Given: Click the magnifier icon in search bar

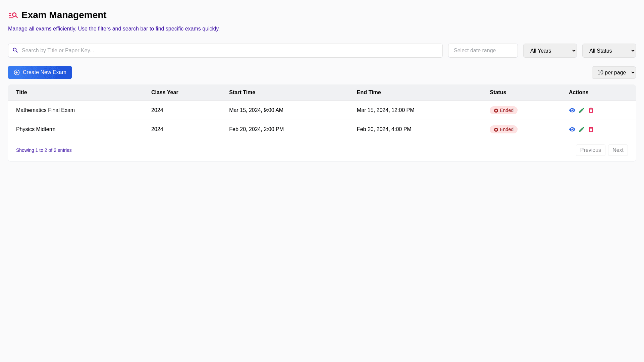Looking at the screenshot, I should (x=15, y=50).
